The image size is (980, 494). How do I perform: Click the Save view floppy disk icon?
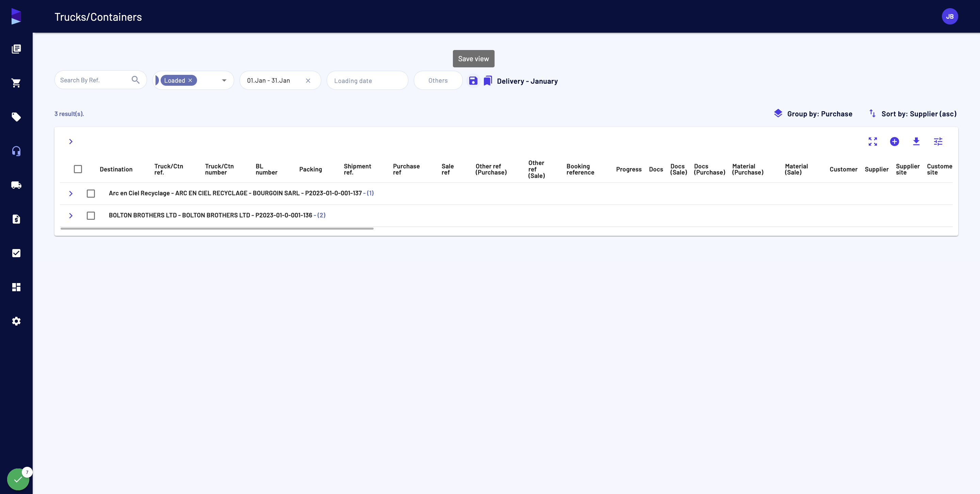point(473,81)
